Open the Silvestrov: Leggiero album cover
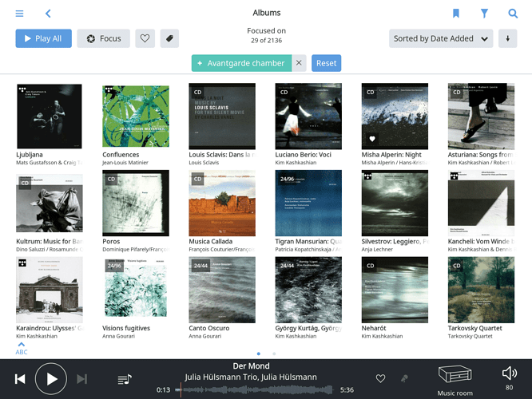This screenshot has height=399, width=532. click(395, 203)
